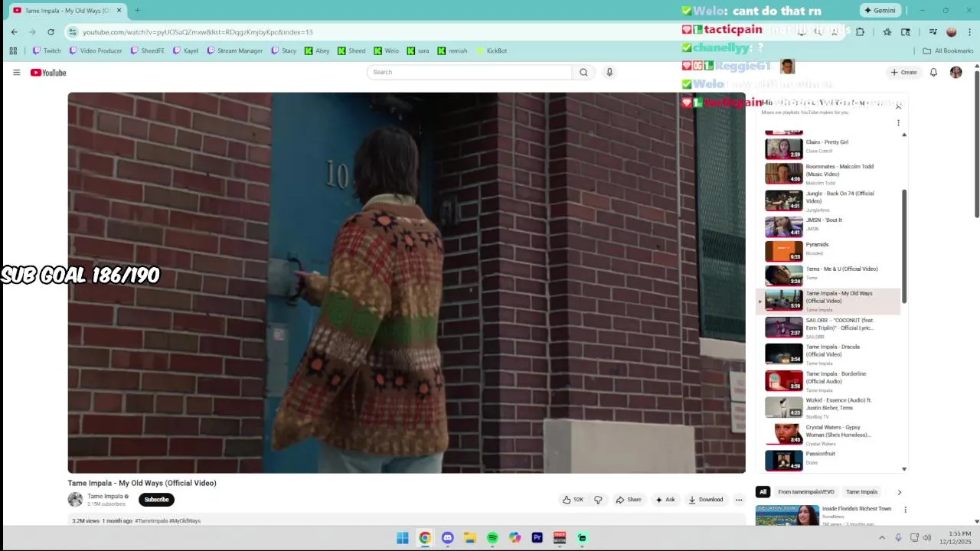Go to the YouTube home logo
The width and height of the screenshot is (980, 551).
pos(48,73)
